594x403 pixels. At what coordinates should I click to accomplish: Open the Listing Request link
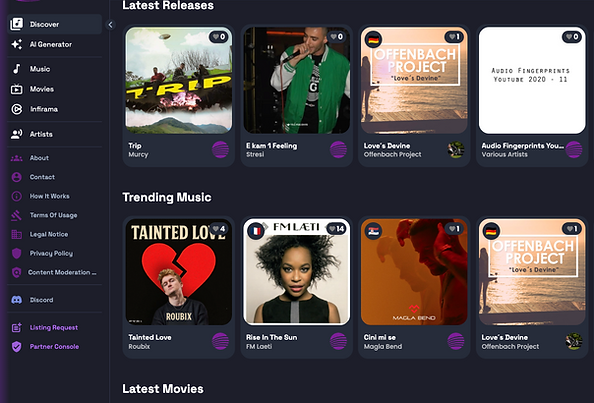[55, 328]
